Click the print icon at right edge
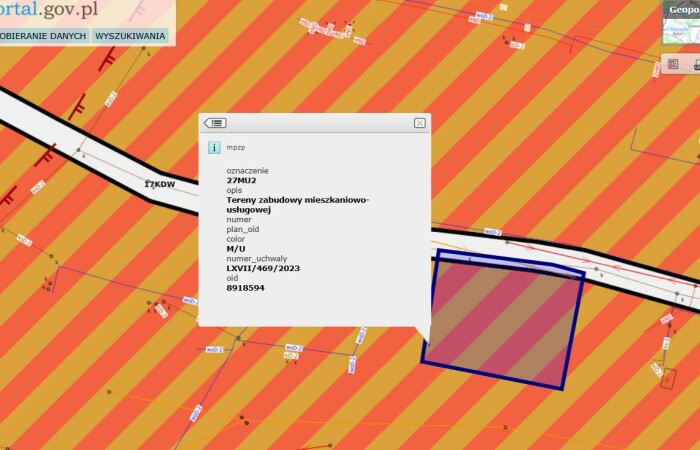 (x=695, y=64)
